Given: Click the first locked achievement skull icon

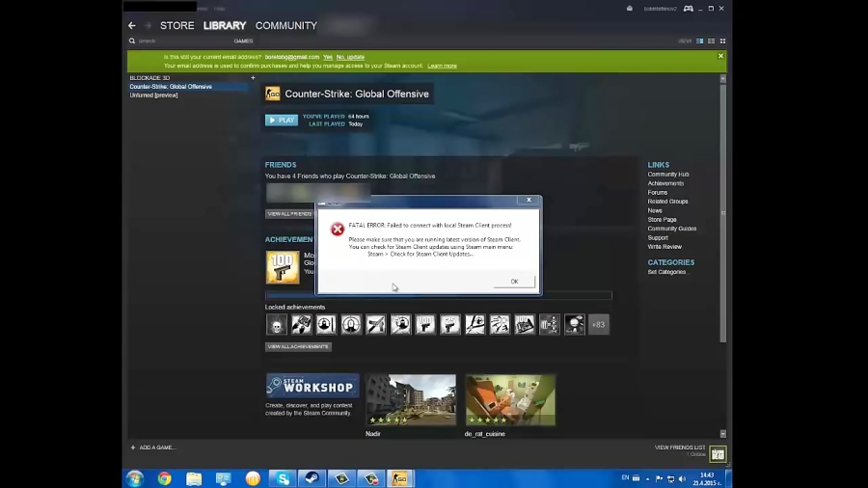Looking at the screenshot, I should (x=276, y=325).
